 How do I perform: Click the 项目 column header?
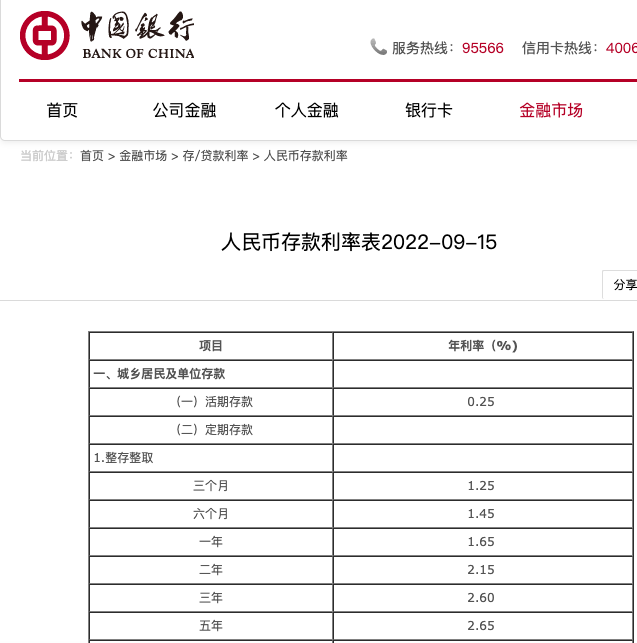[x=211, y=346]
